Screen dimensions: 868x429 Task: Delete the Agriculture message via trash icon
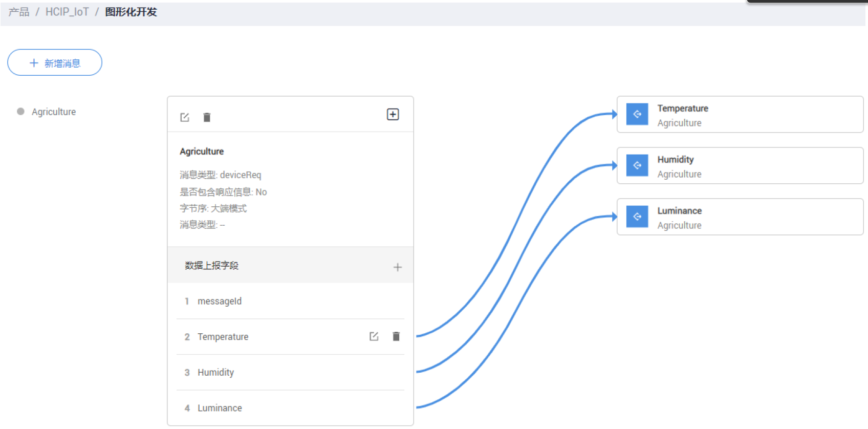(207, 117)
